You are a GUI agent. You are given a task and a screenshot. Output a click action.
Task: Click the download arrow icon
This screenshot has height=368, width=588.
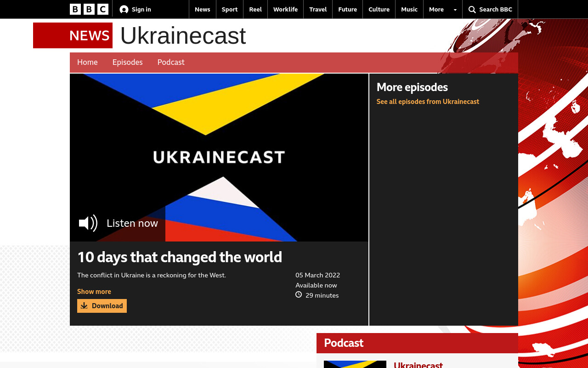(x=84, y=306)
